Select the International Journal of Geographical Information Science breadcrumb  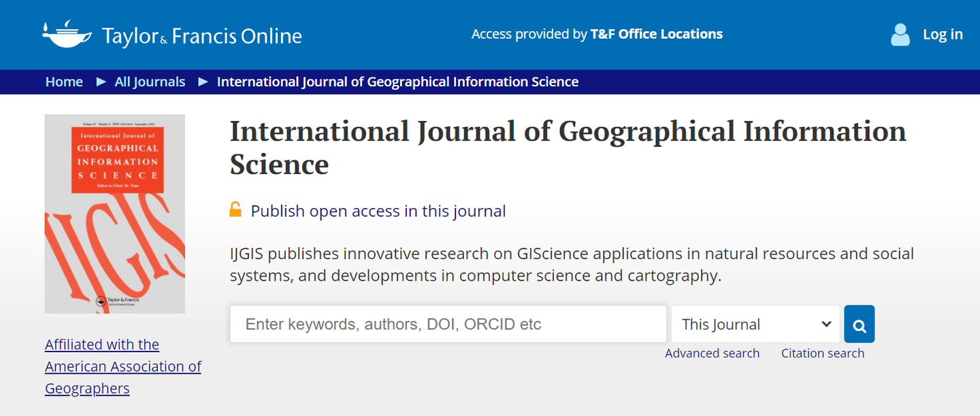[x=397, y=82]
